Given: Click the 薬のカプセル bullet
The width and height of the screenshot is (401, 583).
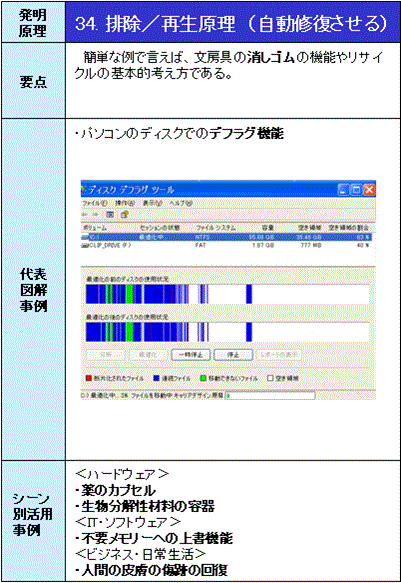Looking at the screenshot, I should (x=116, y=490).
